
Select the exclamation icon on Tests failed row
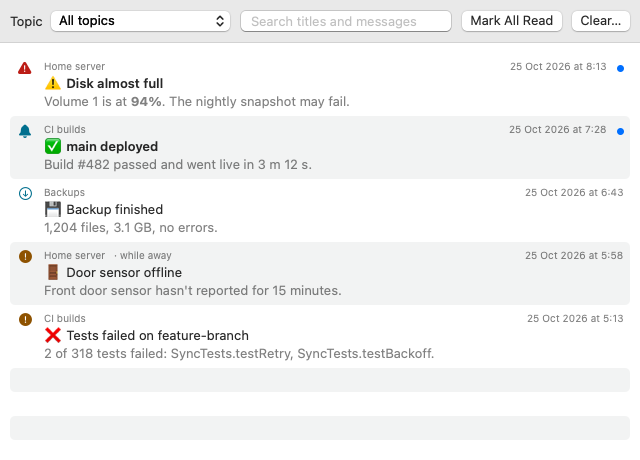[25, 319]
